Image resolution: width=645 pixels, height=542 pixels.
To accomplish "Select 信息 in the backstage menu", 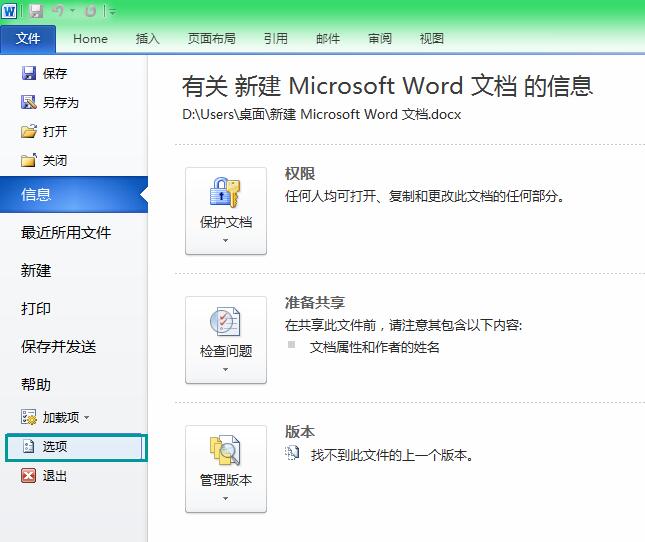I will point(74,195).
